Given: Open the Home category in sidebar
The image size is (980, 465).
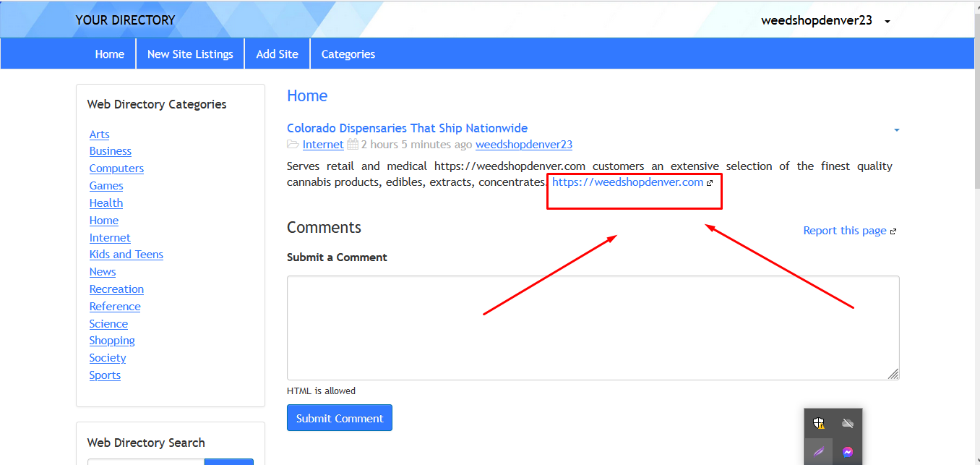Looking at the screenshot, I should point(104,221).
